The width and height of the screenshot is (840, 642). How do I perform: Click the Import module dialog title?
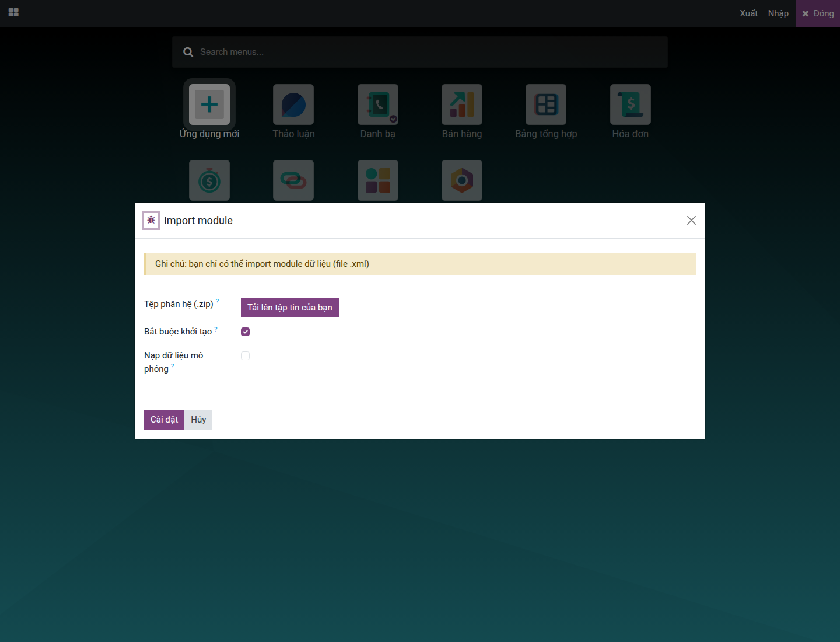coord(198,221)
